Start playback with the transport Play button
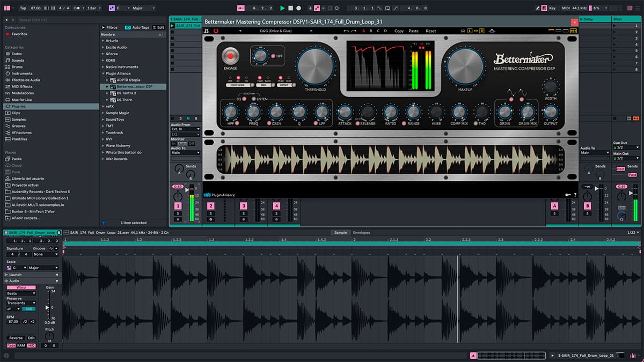Screen dimensions: 644x362 (282, 8)
